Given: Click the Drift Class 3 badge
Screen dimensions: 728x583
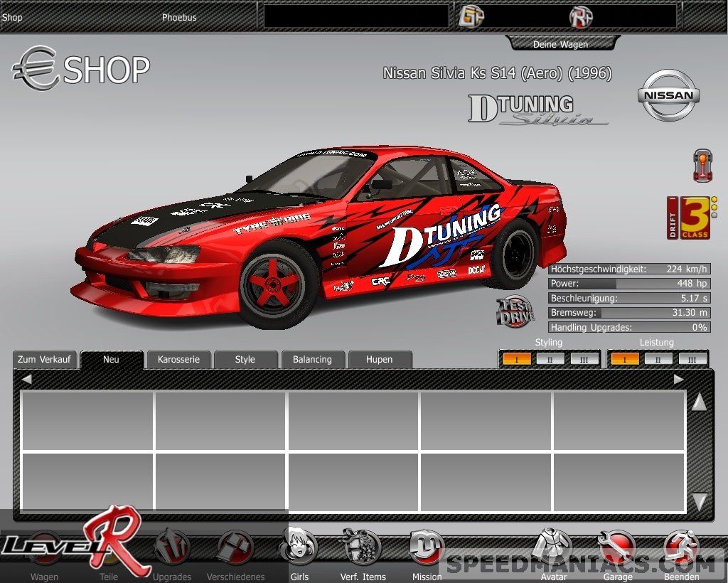Looking at the screenshot, I should pyautogui.click(x=692, y=218).
